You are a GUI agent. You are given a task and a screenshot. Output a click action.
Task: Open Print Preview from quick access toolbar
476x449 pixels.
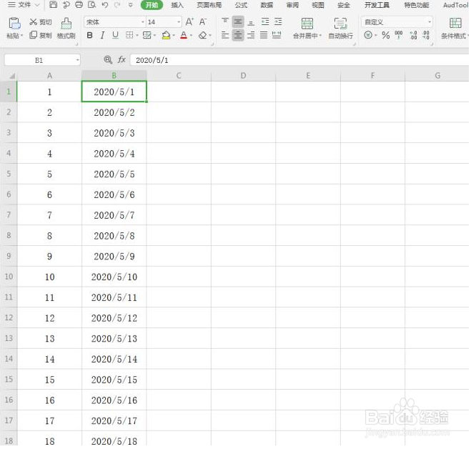(x=91, y=4)
